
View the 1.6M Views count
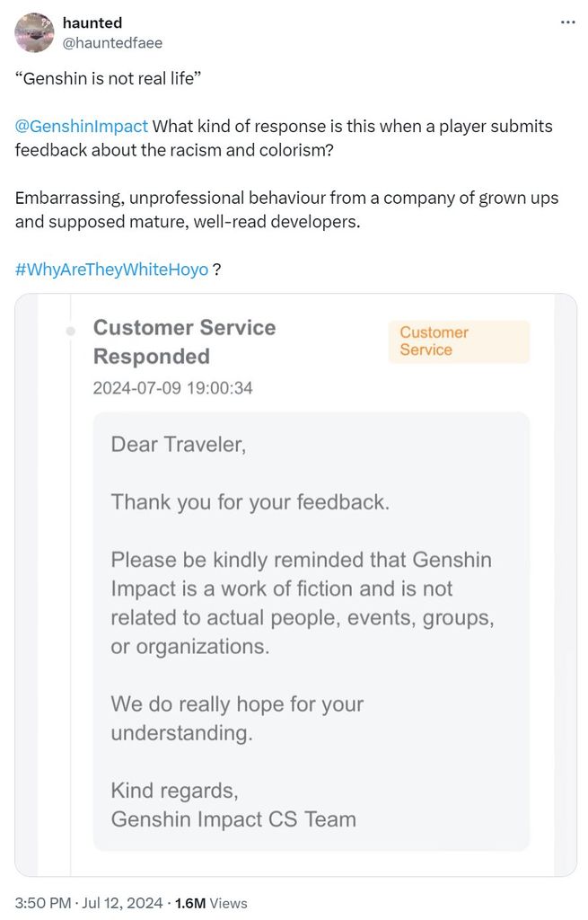211,903
